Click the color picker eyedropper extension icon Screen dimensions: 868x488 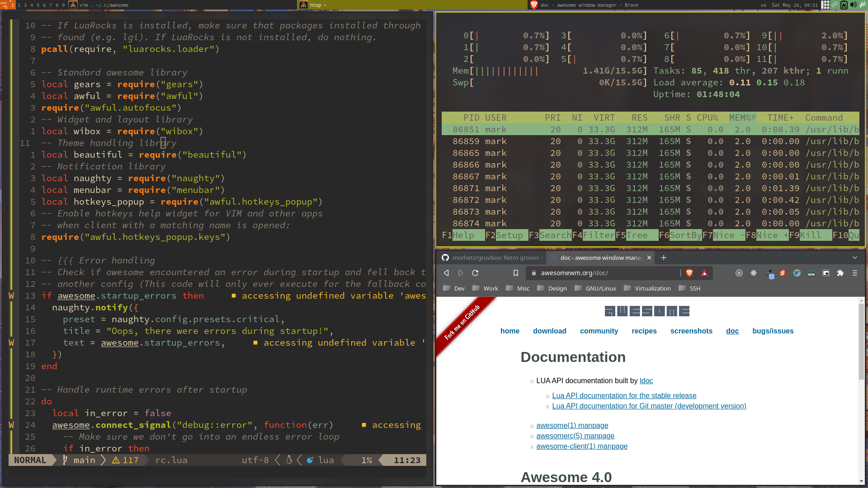tap(770, 273)
